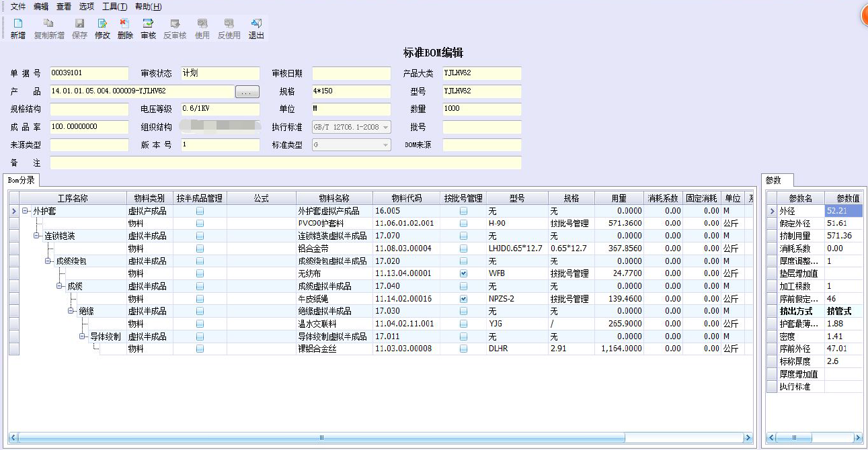Image resolution: width=868 pixels, height=450 pixels.
Task: Click the 备注 remarks input field
Action: tap(285, 163)
